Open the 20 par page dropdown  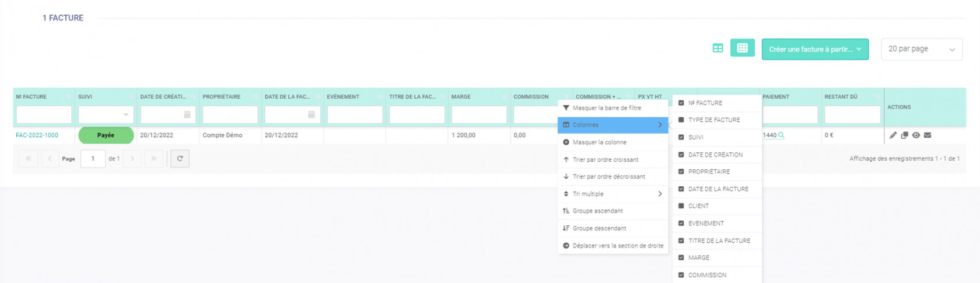point(921,49)
